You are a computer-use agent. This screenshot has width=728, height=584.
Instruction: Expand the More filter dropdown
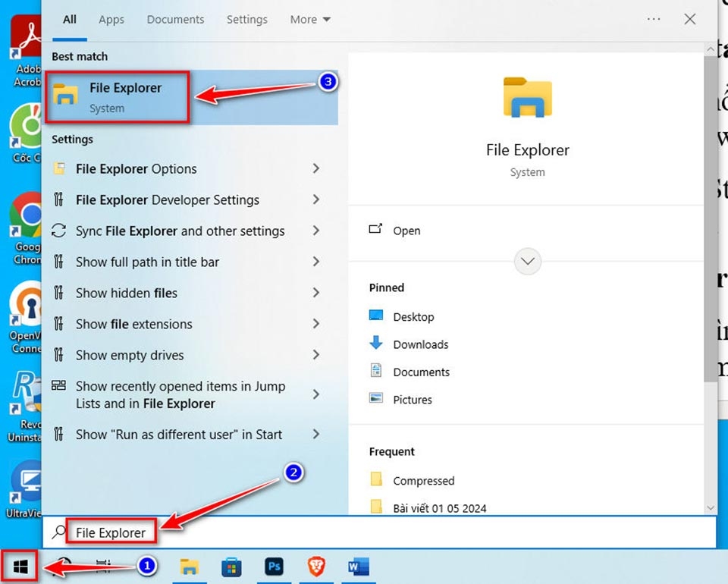309,19
